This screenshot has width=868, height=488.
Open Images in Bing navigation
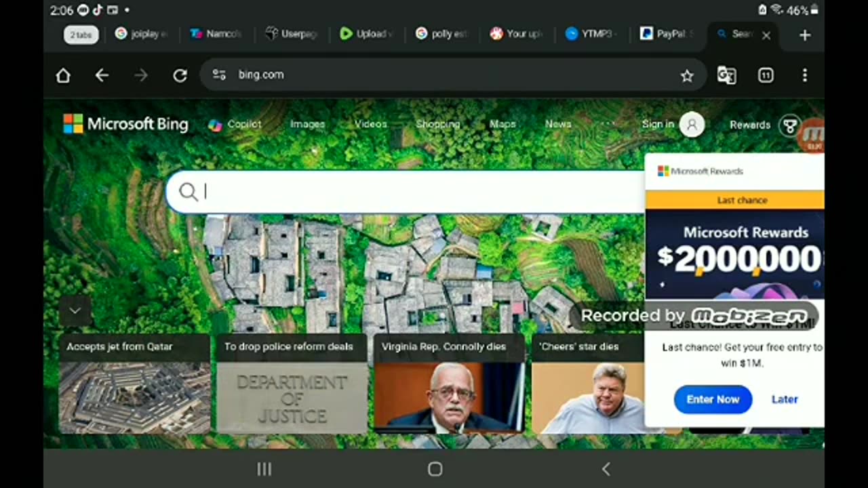pos(307,124)
